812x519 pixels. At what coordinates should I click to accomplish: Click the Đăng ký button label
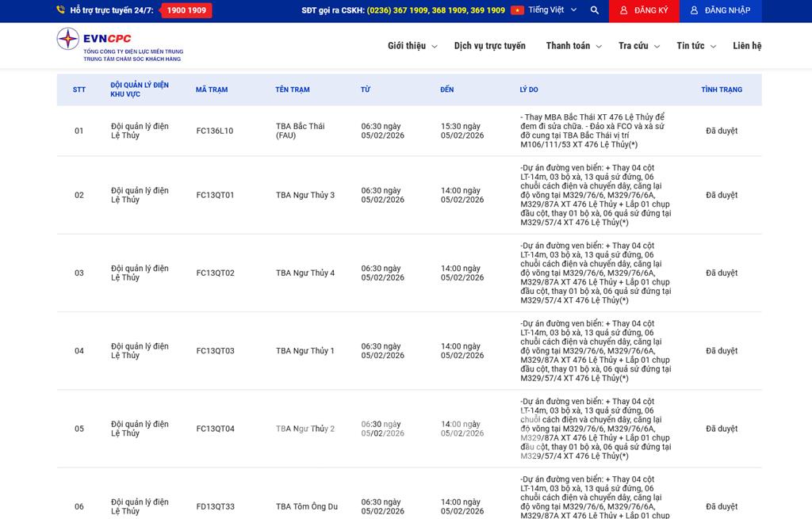(651, 10)
